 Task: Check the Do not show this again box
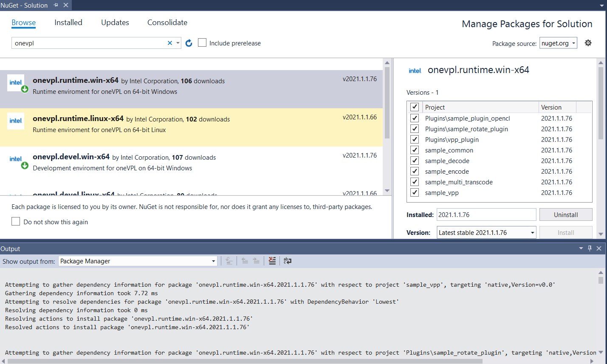click(x=16, y=221)
